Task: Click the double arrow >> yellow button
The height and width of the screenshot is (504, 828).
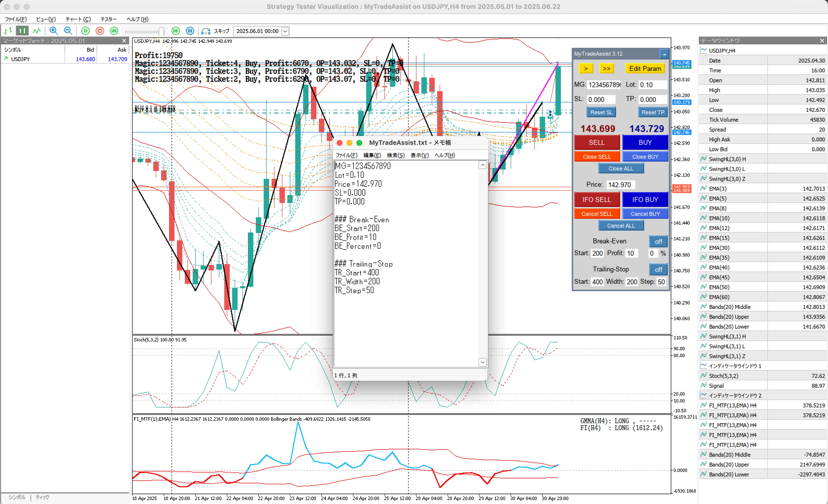Action: [606, 68]
